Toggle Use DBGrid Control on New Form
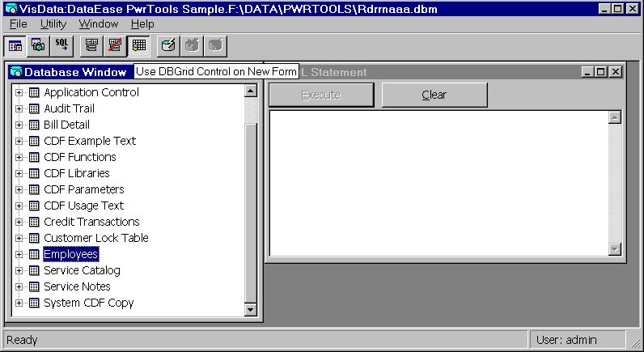644x352 pixels. pyautogui.click(x=139, y=45)
